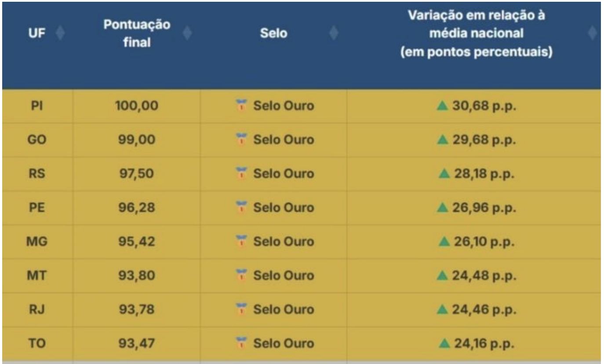Click the medal icon in GO row

(240, 140)
